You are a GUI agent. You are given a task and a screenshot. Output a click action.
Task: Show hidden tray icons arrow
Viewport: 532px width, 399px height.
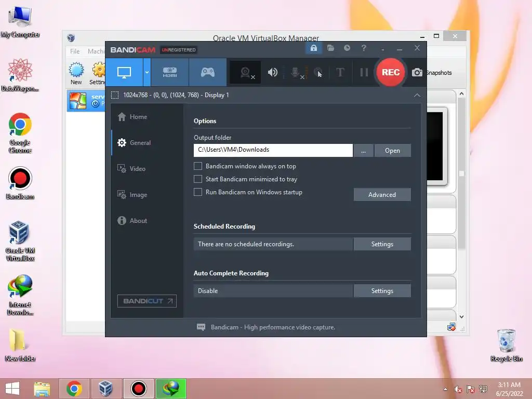(445, 389)
